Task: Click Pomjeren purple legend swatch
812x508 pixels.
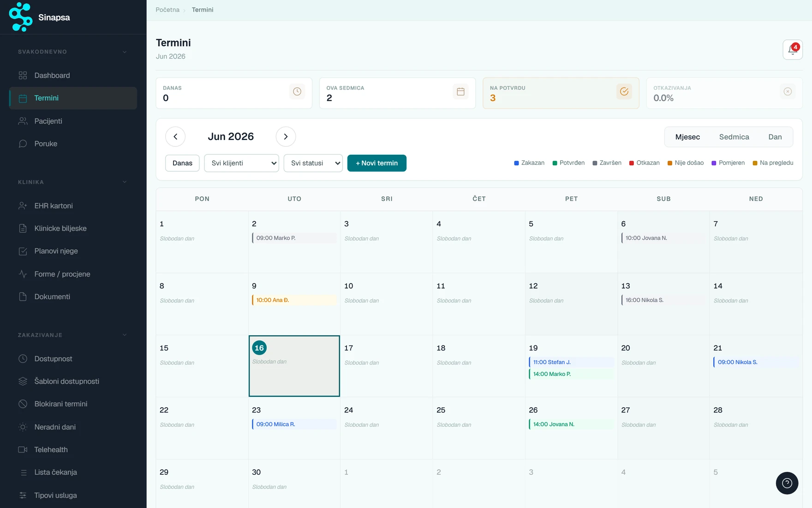Action: pyautogui.click(x=714, y=163)
